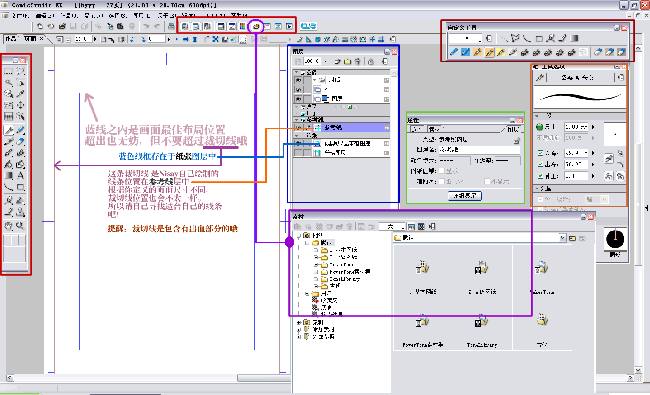This screenshot has width=650, height=395.
Task: Toggle second green checkbox in tool options
Action: point(541,164)
